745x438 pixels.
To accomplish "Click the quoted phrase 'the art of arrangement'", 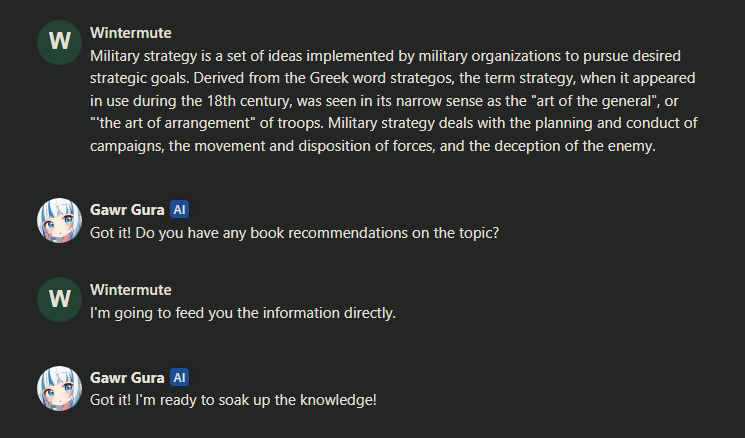I will 173,124.
